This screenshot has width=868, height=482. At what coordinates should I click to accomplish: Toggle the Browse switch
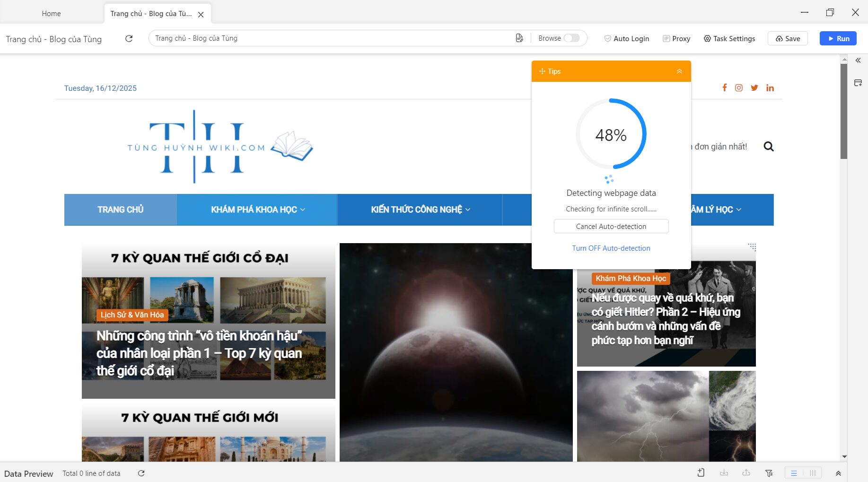click(x=571, y=38)
